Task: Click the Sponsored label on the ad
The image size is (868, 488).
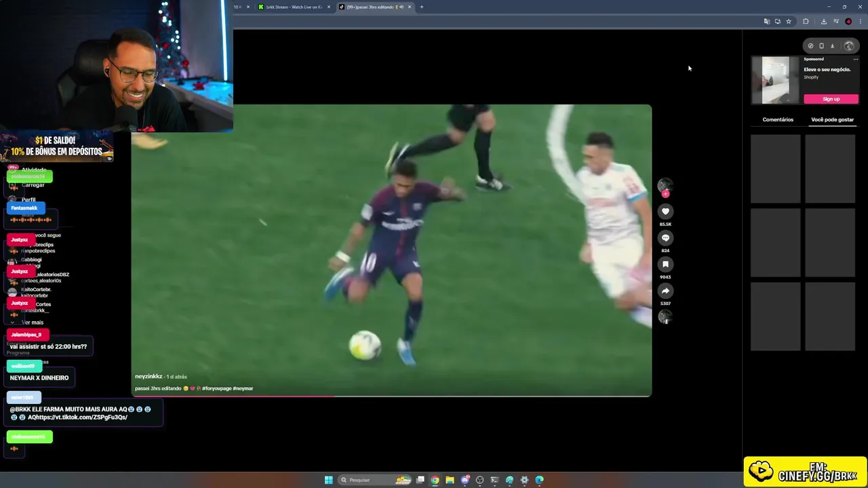Action: pyautogui.click(x=814, y=59)
